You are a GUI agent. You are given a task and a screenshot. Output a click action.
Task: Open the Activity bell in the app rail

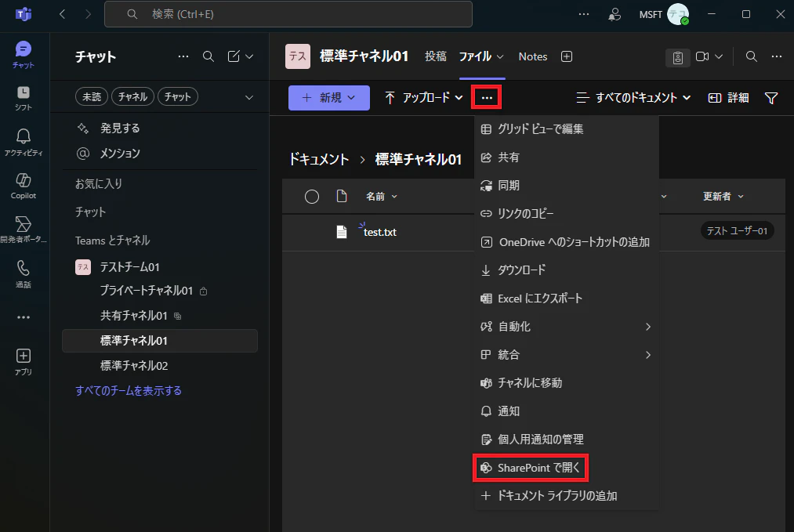pos(24,142)
